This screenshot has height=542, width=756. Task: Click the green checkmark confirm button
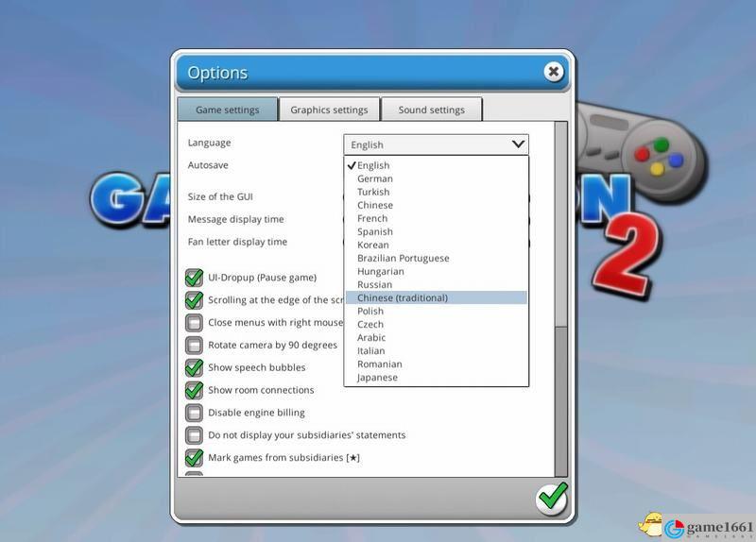(552, 497)
